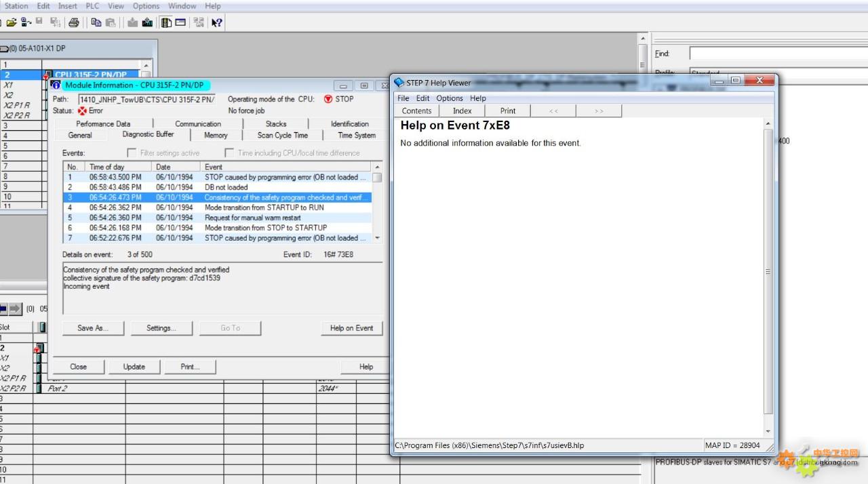
Task: Click the back arrow navigation icon in detail view
Action: click(3, 309)
